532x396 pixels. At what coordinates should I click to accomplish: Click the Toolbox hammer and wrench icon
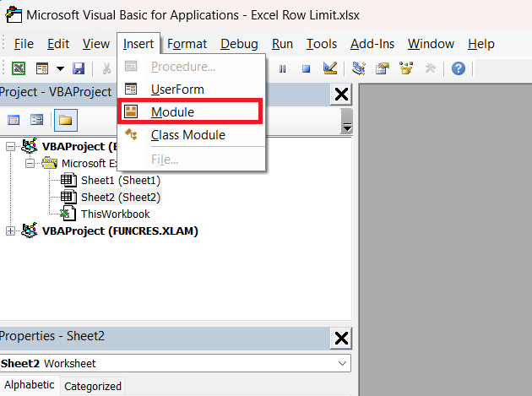(430, 68)
